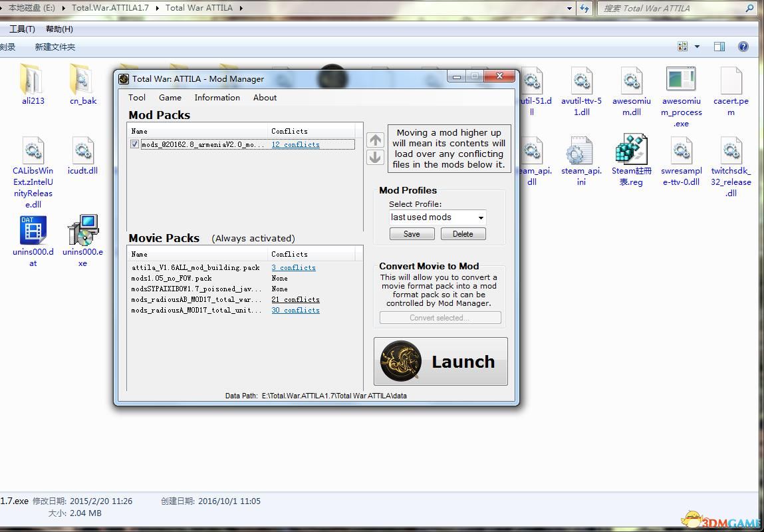Viewport: 764px width, 532px height.
Task: Click 本地磁盘 (E:) breadcrumb segment
Action: [32, 8]
